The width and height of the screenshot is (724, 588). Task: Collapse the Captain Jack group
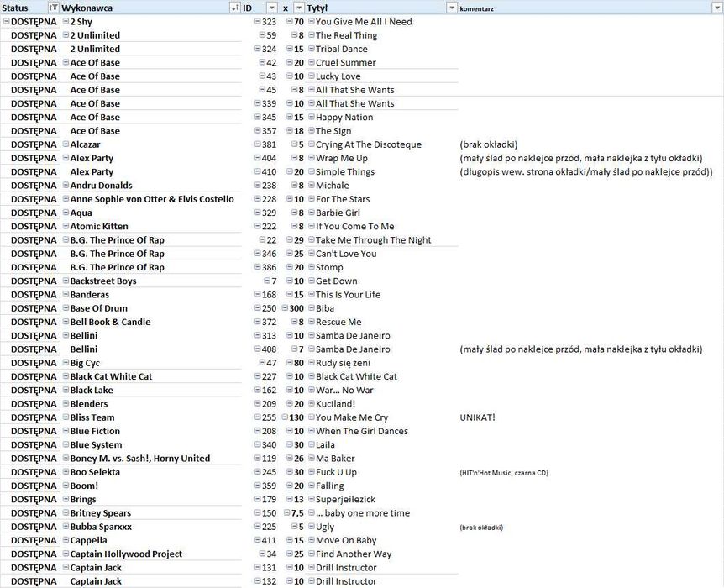[x=66, y=567]
